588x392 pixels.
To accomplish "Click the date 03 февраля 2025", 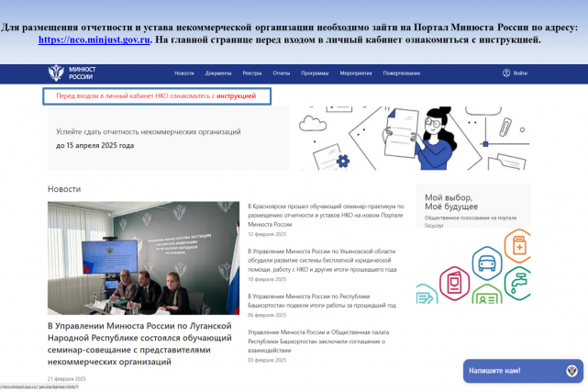I will 267,360.
